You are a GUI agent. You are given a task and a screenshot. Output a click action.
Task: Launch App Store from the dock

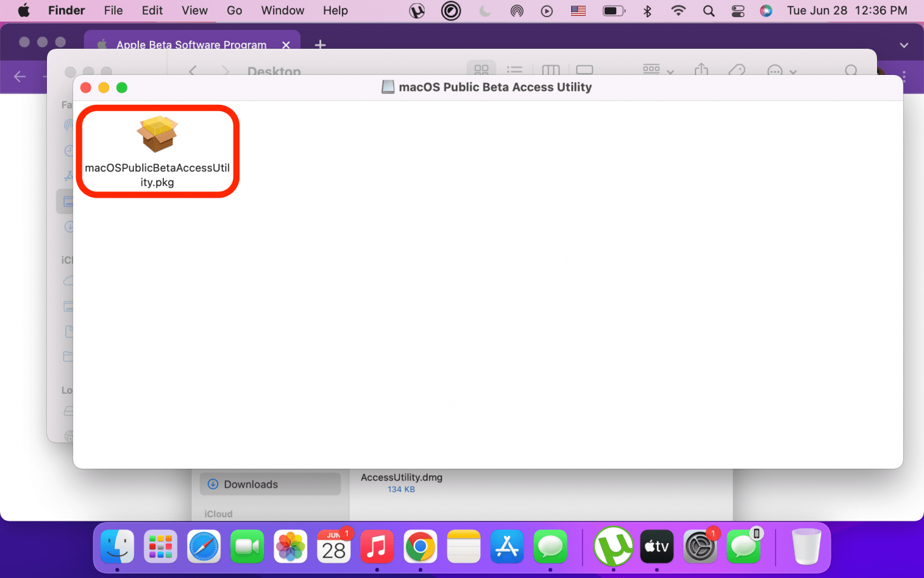coord(506,546)
